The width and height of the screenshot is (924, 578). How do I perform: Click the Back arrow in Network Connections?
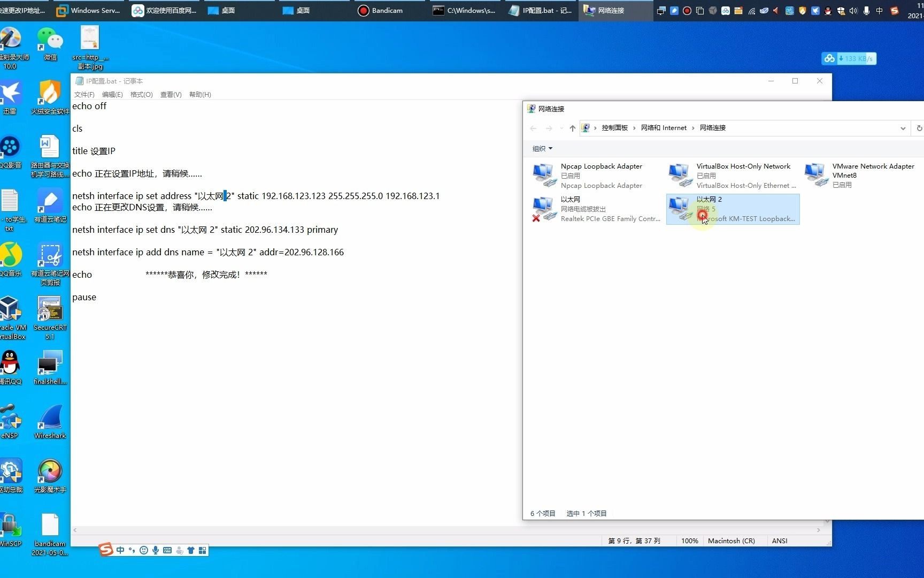click(533, 128)
